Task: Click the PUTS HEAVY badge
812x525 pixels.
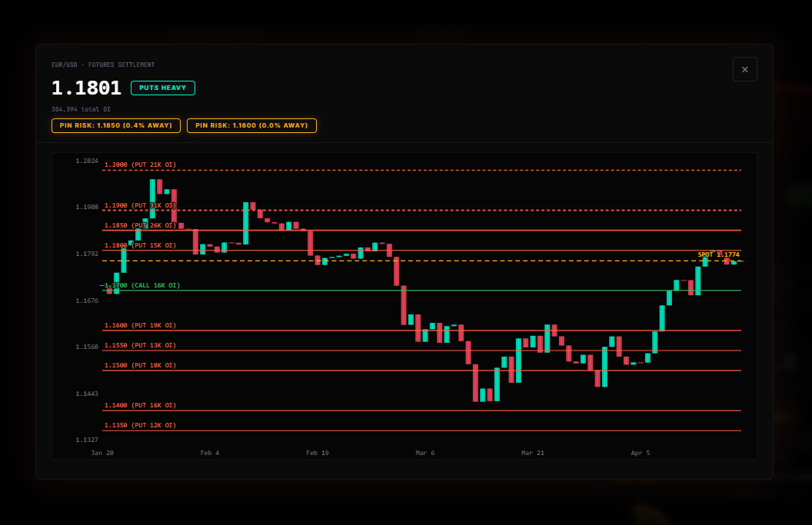Action: (x=163, y=88)
